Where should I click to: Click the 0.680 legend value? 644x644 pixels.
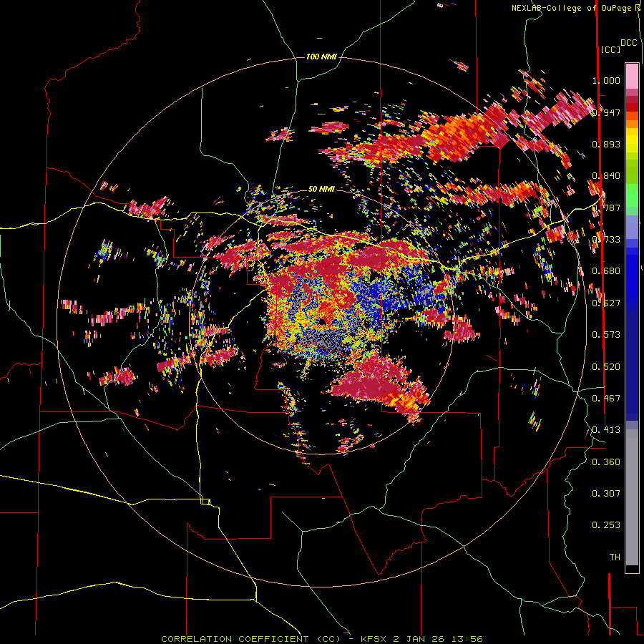tap(606, 271)
